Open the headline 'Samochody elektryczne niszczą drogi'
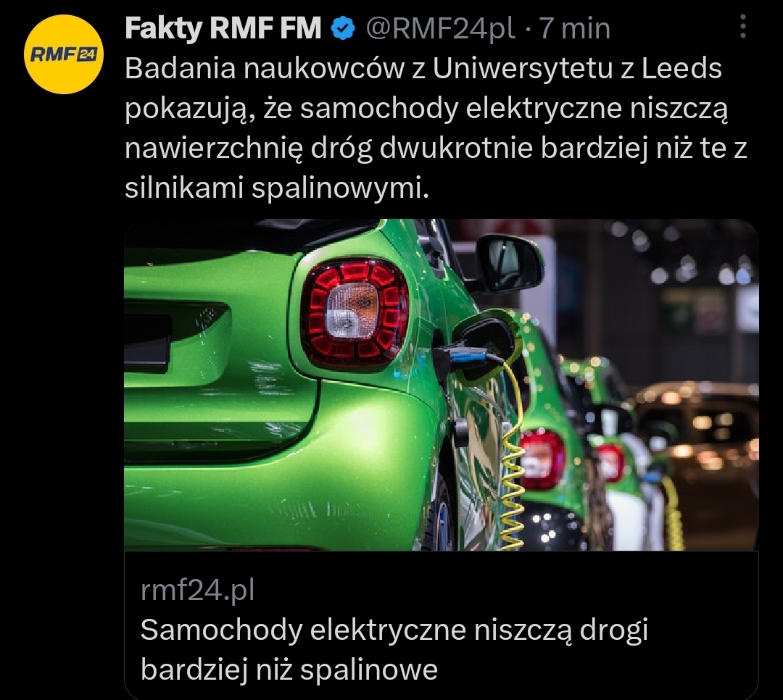This screenshot has width=783, height=700. point(394,630)
